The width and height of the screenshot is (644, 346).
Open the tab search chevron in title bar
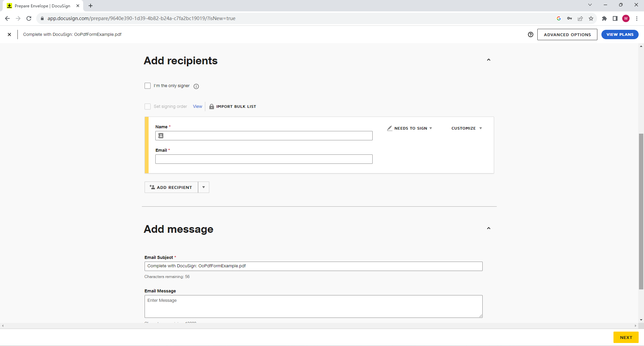(x=590, y=5)
